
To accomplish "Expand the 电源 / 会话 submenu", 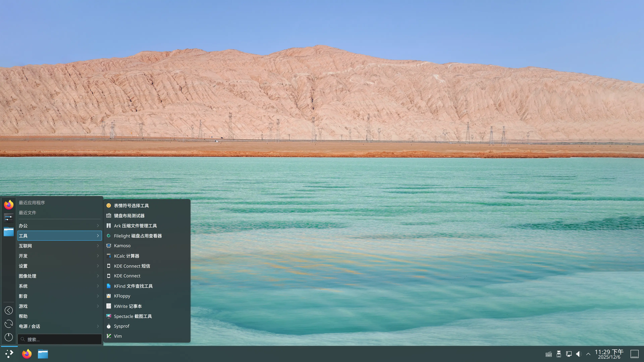I will pyautogui.click(x=29, y=326).
